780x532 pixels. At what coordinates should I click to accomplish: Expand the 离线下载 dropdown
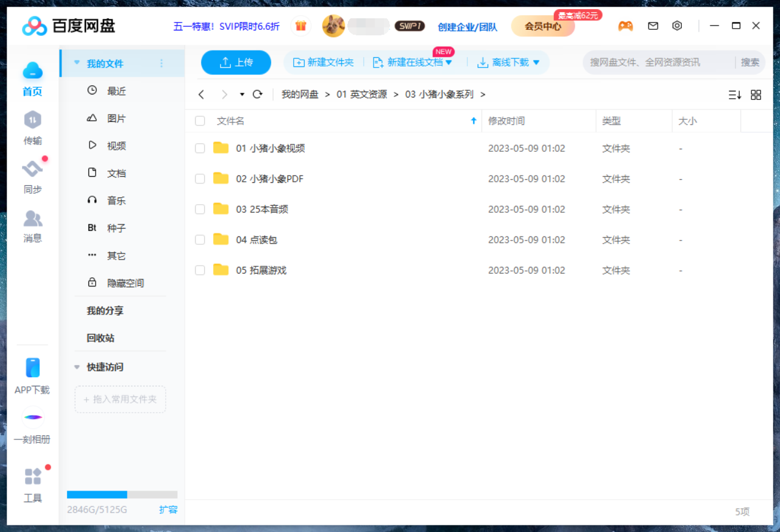click(536, 62)
